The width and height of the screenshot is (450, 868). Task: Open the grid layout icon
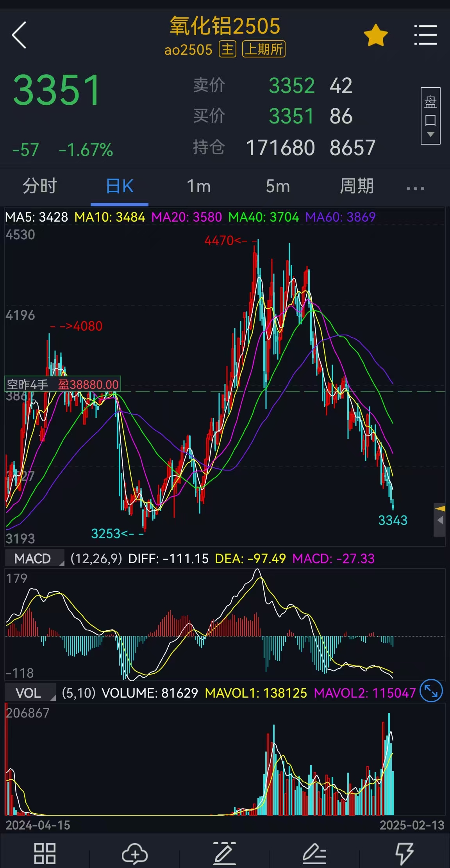[x=45, y=854]
